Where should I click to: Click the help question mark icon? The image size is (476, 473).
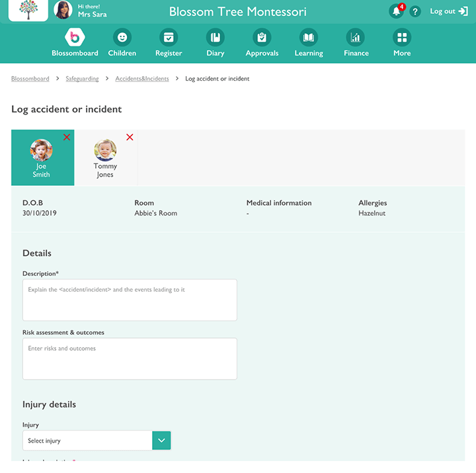415,12
